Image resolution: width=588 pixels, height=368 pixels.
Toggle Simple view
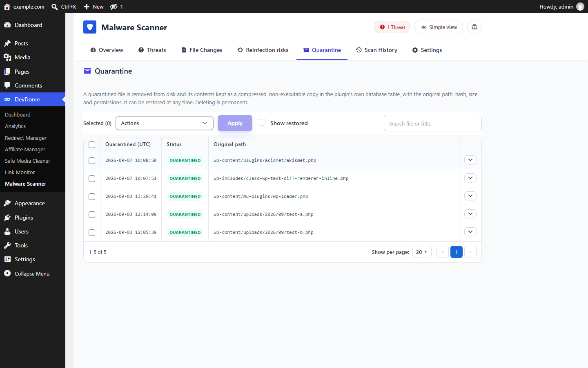tap(439, 27)
